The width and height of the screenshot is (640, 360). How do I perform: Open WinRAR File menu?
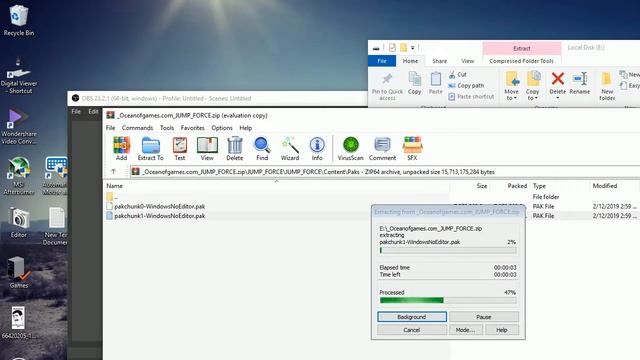tap(110, 128)
